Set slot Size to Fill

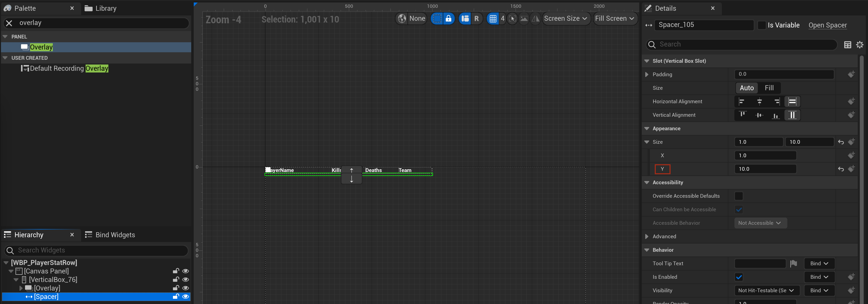click(769, 88)
